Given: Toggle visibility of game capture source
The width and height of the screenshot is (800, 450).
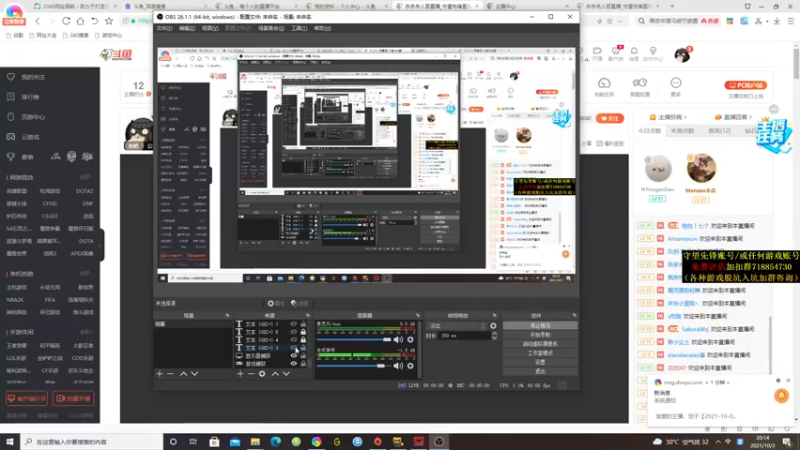Looking at the screenshot, I should tap(293, 364).
